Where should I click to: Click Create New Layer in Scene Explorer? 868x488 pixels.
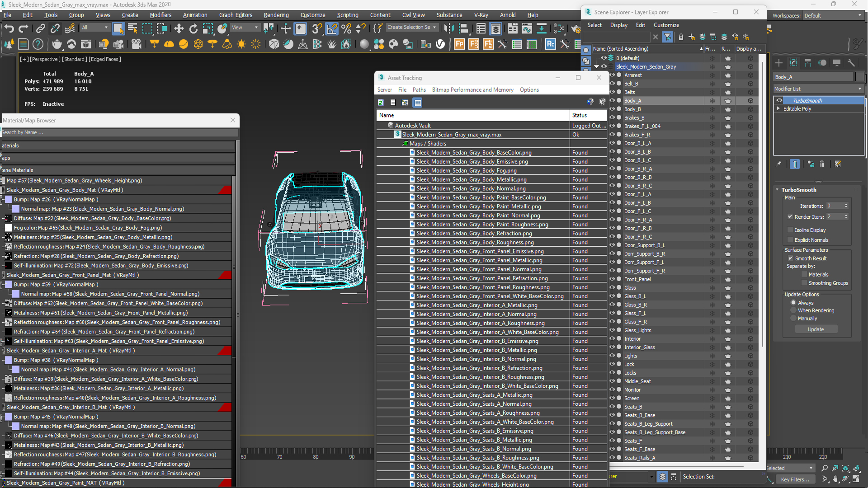pyautogui.click(x=691, y=37)
